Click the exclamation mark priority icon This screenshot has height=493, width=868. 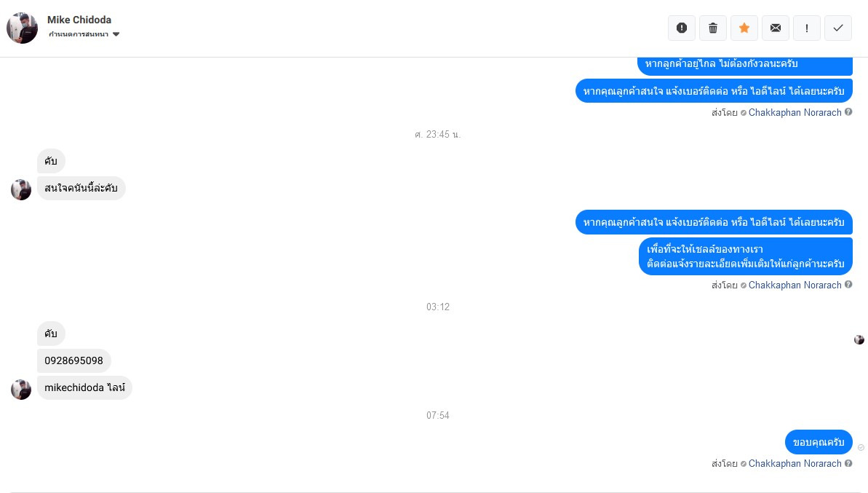coord(807,28)
